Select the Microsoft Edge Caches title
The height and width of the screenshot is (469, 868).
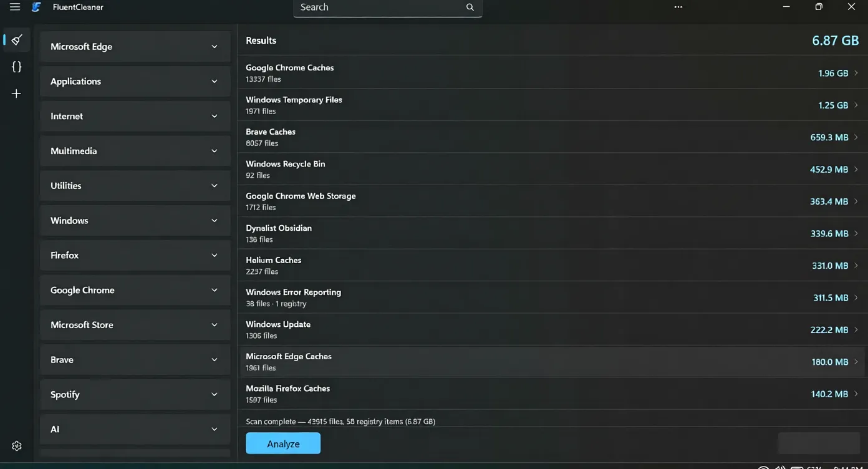(x=289, y=356)
